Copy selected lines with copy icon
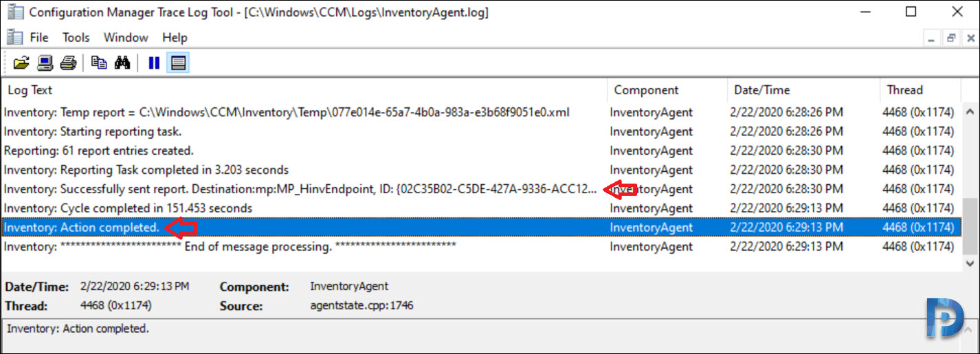 pyautogui.click(x=100, y=63)
